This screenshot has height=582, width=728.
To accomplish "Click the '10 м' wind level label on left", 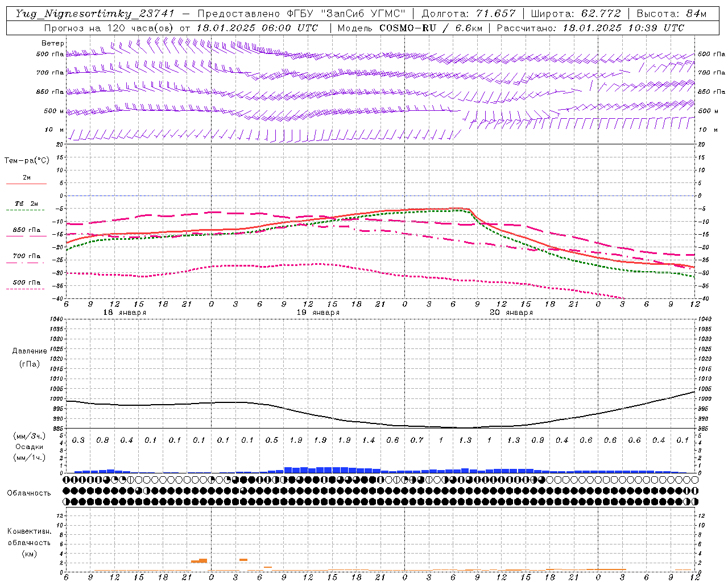I will click(x=55, y=130).
